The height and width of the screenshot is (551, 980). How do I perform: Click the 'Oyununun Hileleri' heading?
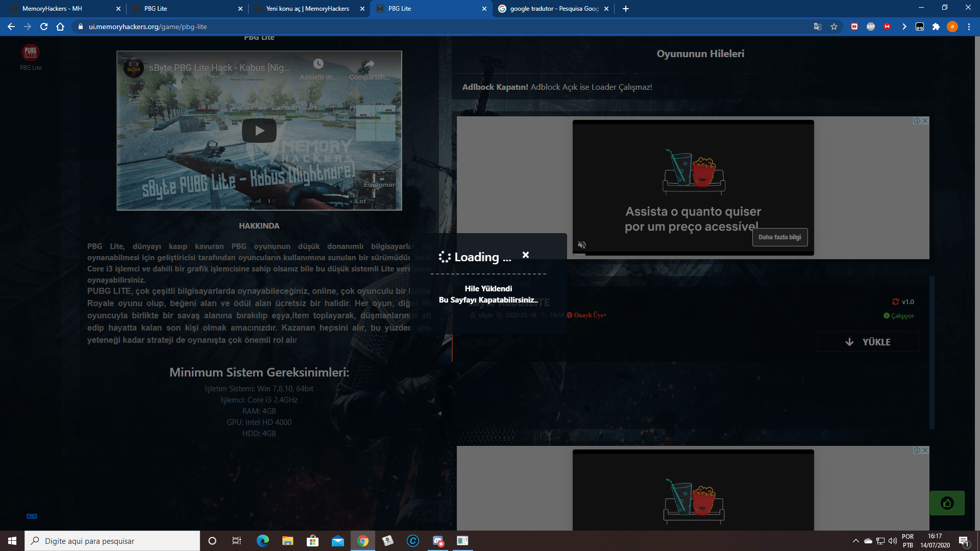click(700, 54)
